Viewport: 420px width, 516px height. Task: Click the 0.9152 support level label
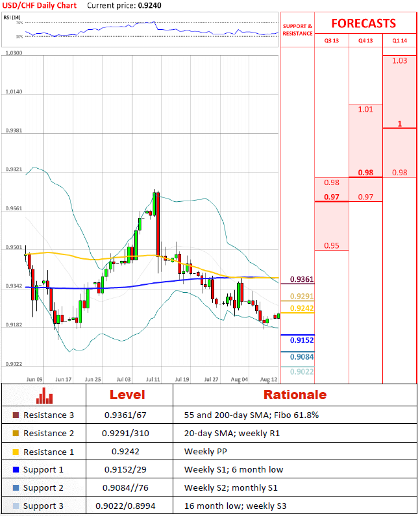pyautogui.click(x=302, y=340)
